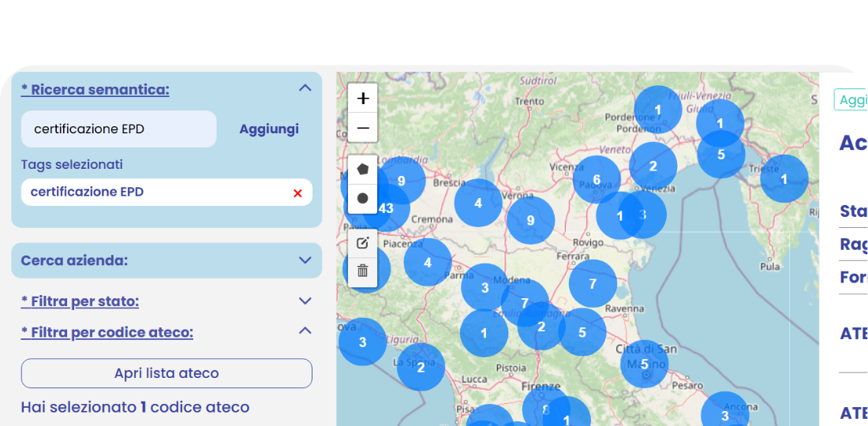Viewport: 868px width, 426px height.
Task: Select the polygon draw tool
Action: pos(363,170)
